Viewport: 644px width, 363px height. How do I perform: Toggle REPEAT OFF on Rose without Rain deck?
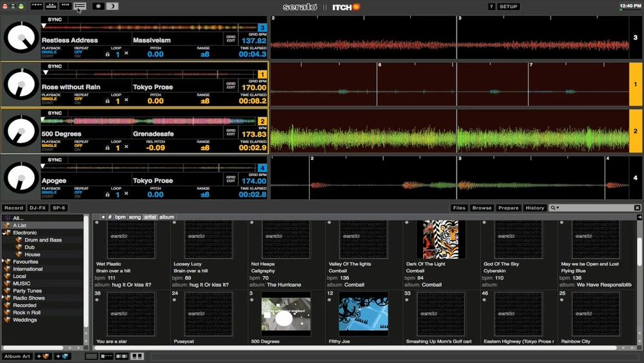pyautogui.click(x=78, y=99)
